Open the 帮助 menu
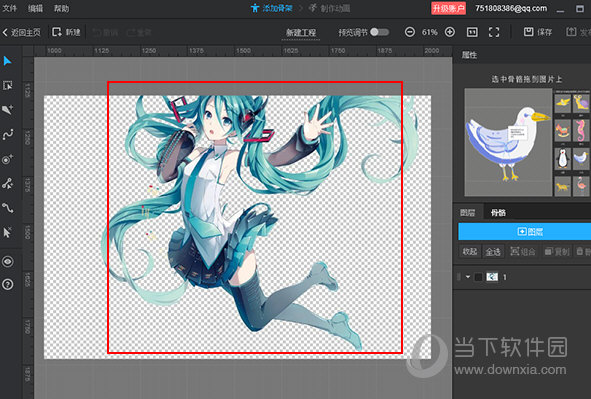 pyautogui.click(x=61, y=8)
